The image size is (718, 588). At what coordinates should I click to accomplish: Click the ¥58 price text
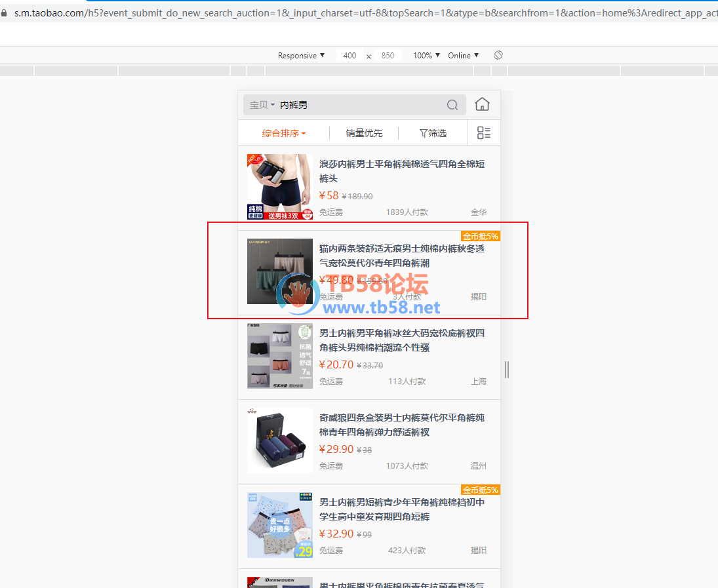tap(329, 195)
